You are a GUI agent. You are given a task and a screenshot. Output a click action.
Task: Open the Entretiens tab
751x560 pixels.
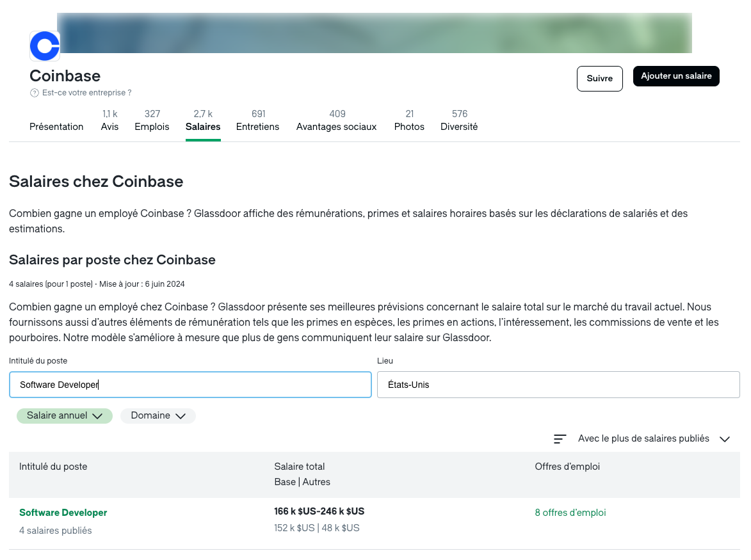pyautogui.click(x=257, y=120)
